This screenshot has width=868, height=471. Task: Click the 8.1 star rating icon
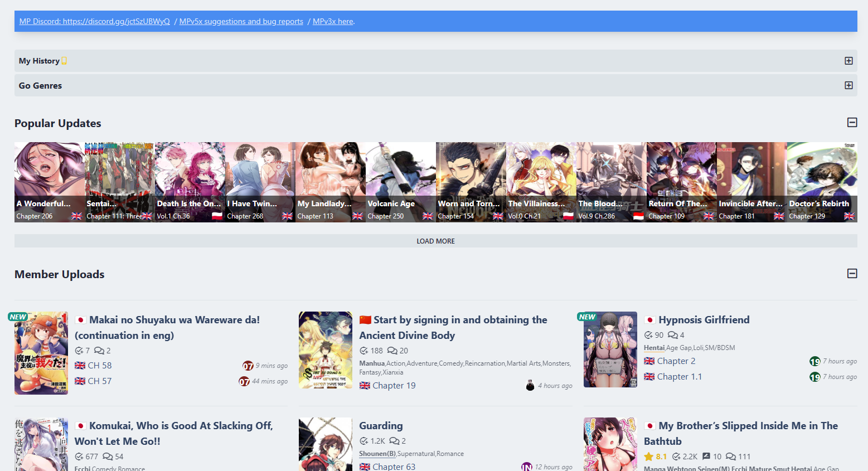[648, 457]
